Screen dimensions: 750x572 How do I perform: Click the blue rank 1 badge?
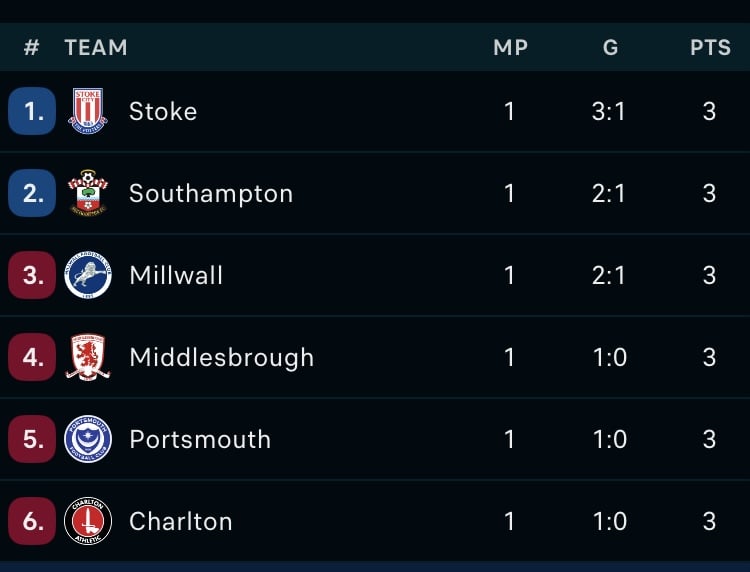[x=32, y=111]
